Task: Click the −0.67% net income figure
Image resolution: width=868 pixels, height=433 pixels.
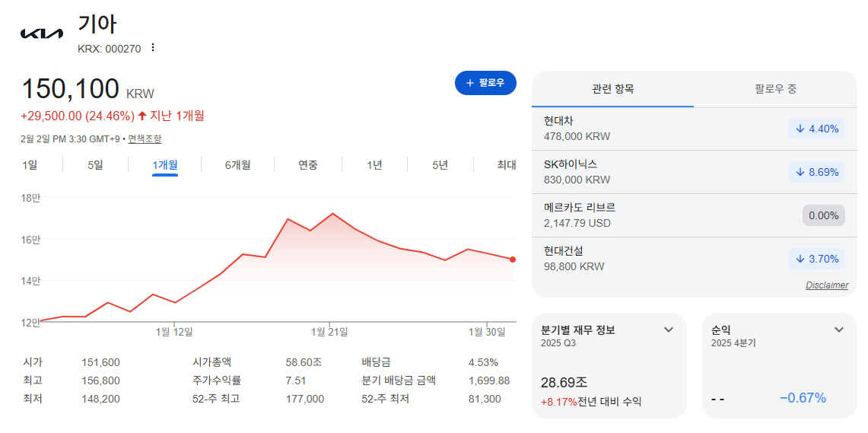Action: tap(803, 397)
